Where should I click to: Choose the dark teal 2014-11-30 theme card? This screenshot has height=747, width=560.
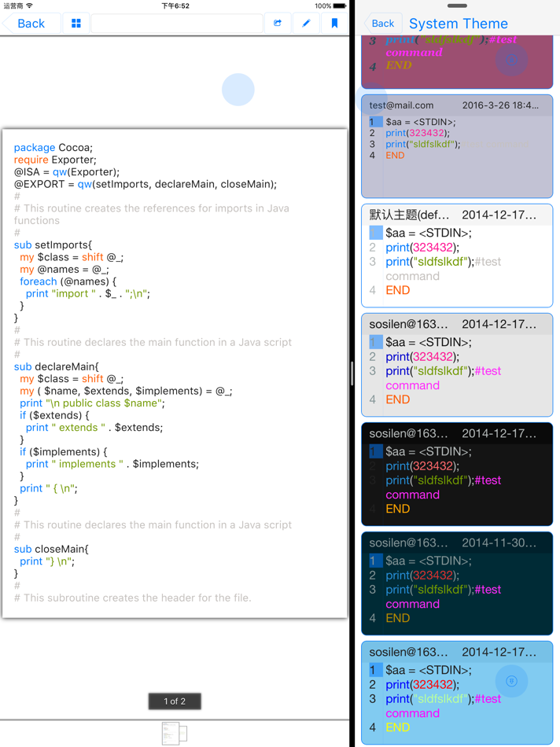(457, 583)
